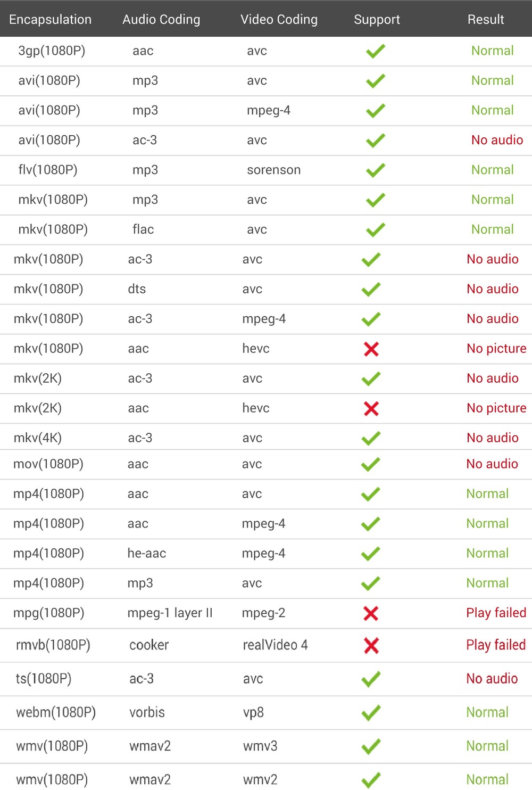Viewport: 532px width, 790px height.
Task: Click the checkmark in the flv sorenson row
Action: coord(376,170)
